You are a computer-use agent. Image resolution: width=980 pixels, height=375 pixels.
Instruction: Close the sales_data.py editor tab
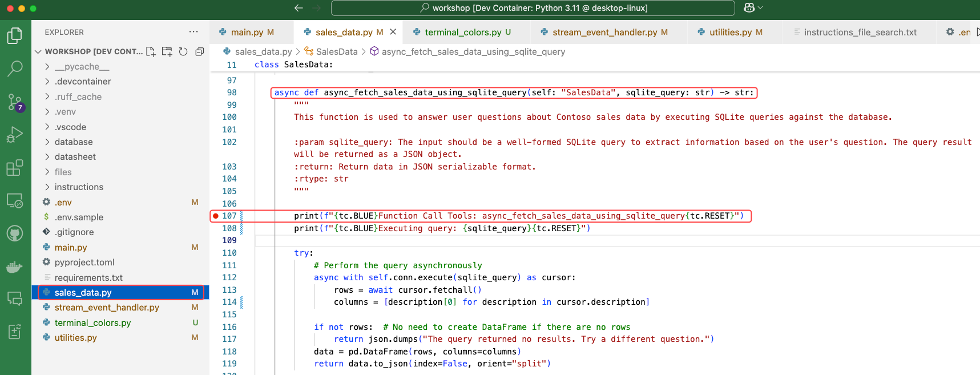[393, 32]
